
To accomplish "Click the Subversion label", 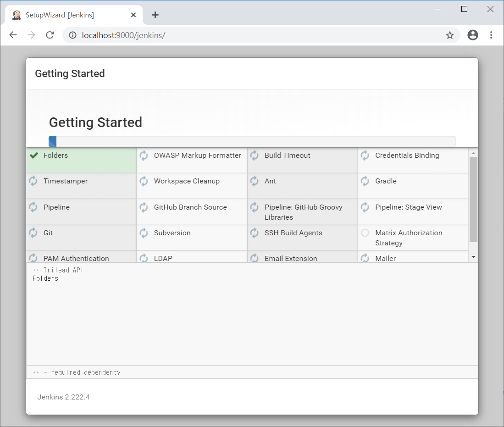I will click(x=172, y=233).
